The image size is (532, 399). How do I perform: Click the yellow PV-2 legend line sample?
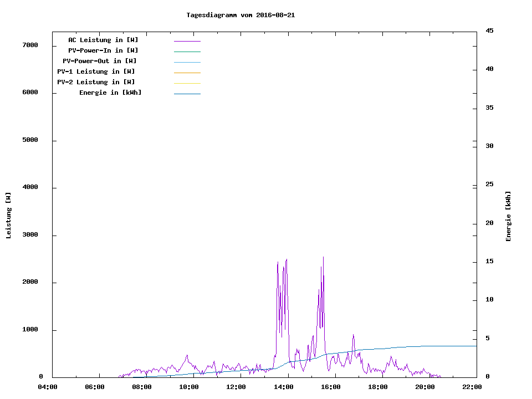click(187, 83)
